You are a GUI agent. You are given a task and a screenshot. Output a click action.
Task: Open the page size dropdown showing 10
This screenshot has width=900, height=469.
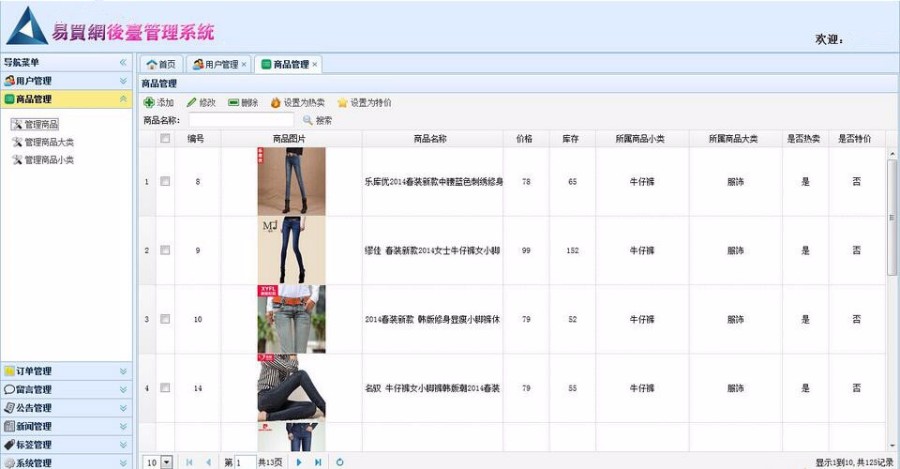point(166,462)
